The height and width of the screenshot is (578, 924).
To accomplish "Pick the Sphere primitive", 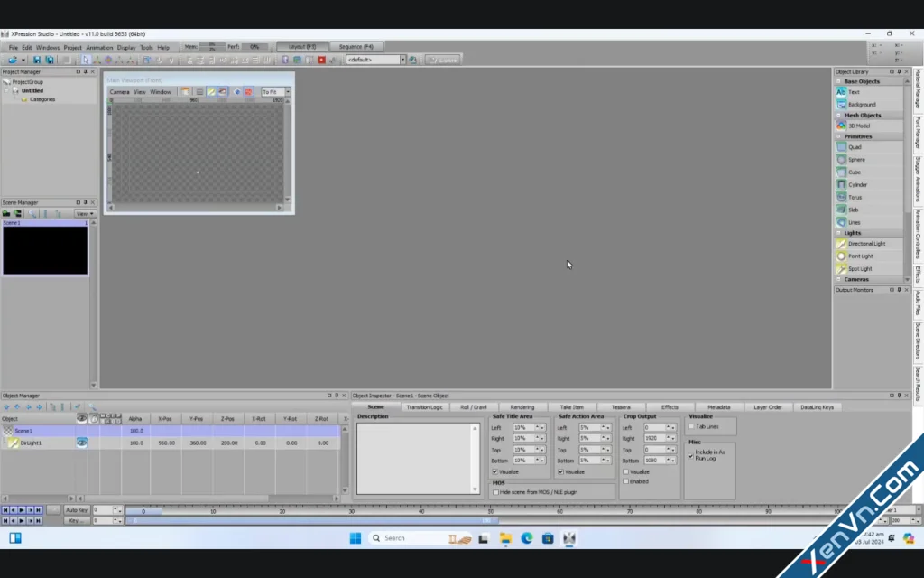I will click(x=869, y=160).
